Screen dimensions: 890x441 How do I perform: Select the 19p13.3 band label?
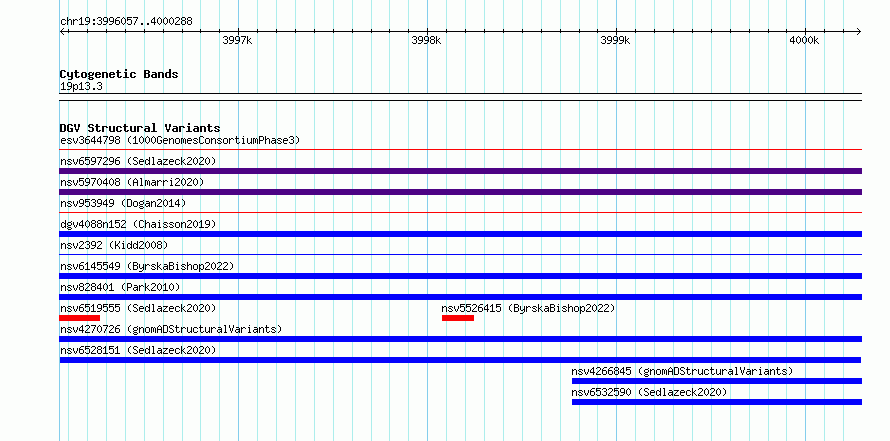[81, 87]
